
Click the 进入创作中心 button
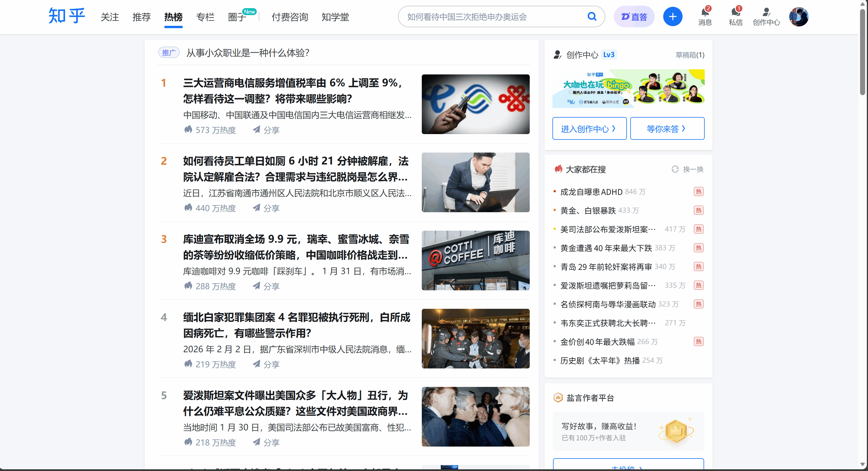pyautogui.click(x=589, y=128)
